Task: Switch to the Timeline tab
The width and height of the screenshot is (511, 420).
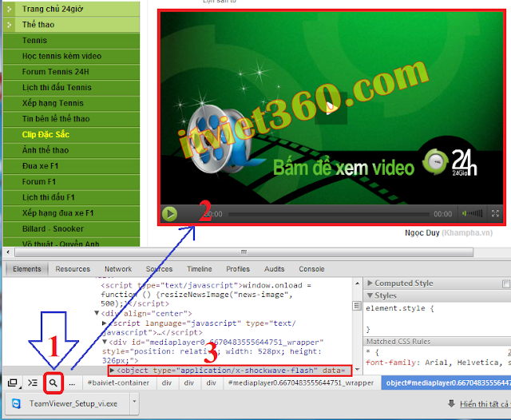Action: [x=199, y=269]
